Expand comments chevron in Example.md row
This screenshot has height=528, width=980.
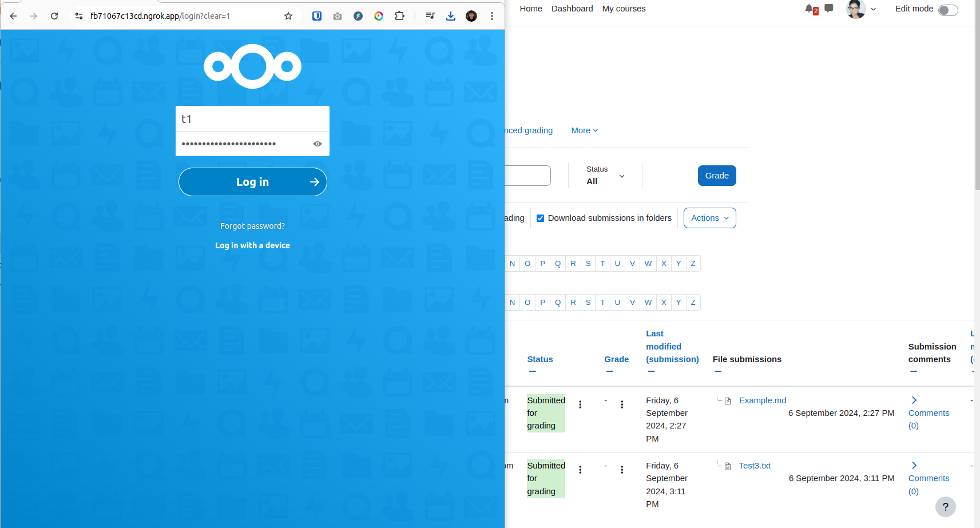[x=914, y=400]
